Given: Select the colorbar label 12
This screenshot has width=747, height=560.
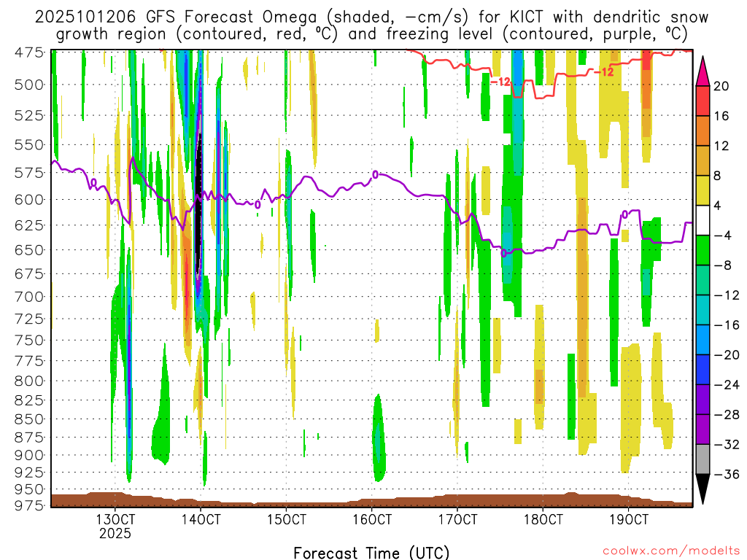Looking at the screenshot, I should click(721, 146).
